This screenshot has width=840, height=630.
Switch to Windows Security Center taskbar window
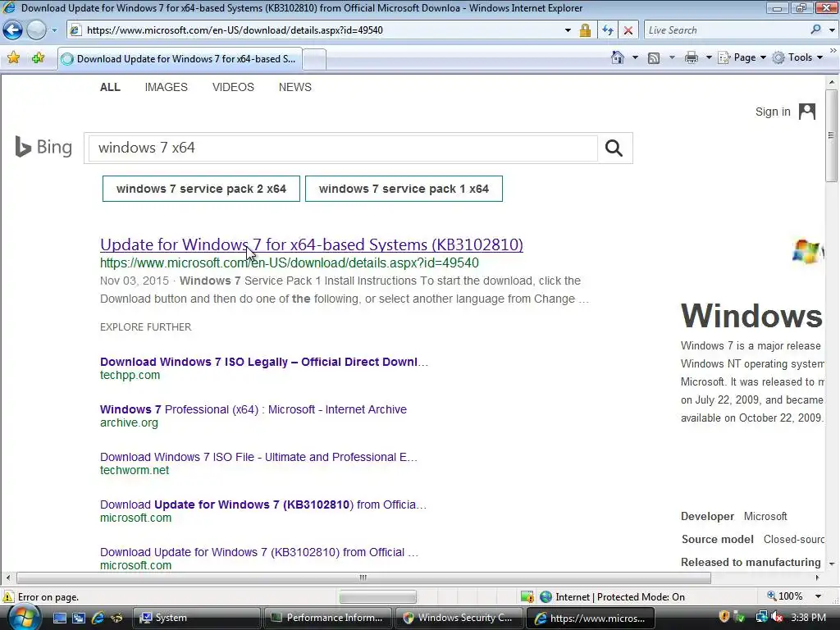point(459,618)
